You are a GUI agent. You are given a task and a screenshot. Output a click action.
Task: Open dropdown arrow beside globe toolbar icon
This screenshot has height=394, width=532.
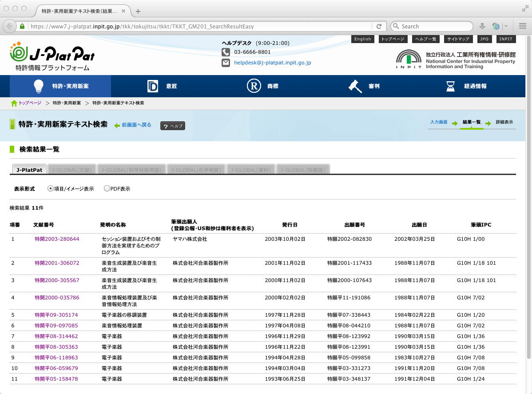[x=506, y=26]
